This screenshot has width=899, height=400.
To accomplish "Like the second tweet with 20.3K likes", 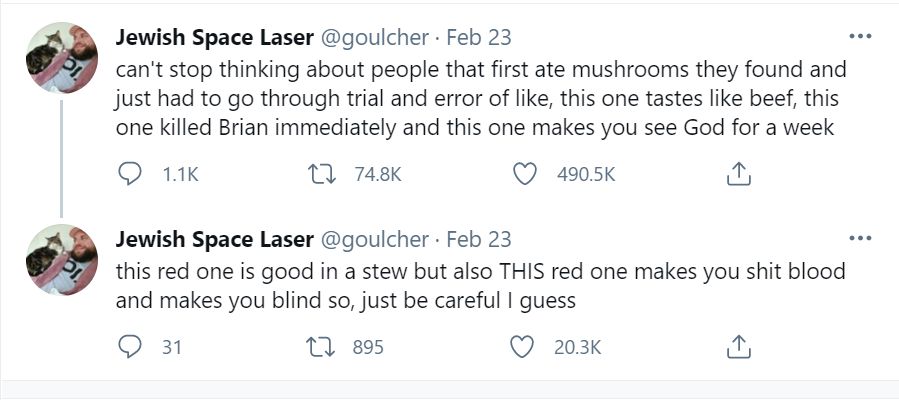I will 522,347.
